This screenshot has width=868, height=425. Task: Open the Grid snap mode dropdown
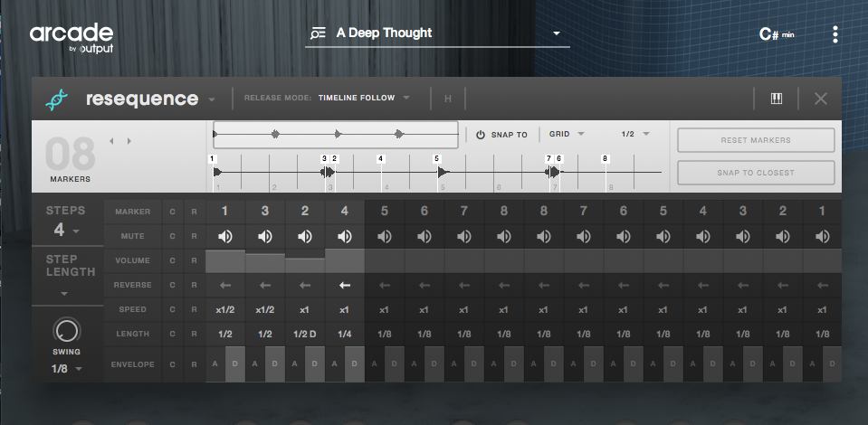[x=567, y=134]
